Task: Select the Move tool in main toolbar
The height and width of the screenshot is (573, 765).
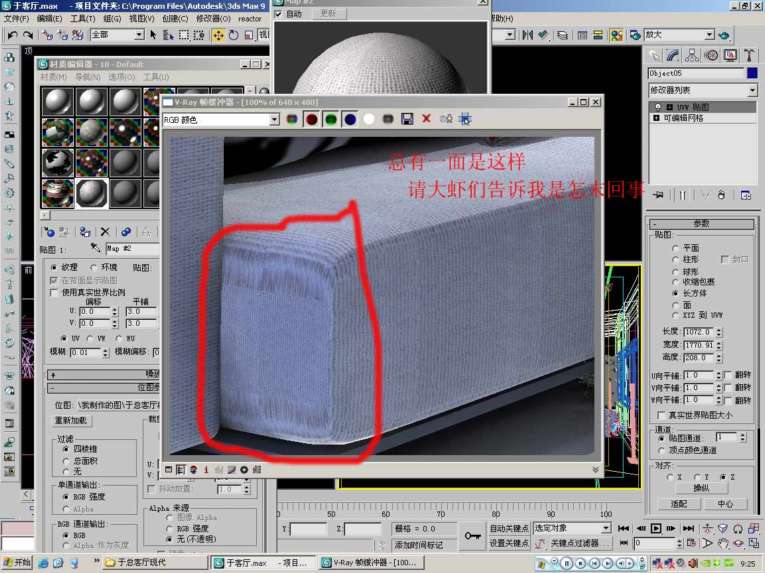Action: [217, 35]
